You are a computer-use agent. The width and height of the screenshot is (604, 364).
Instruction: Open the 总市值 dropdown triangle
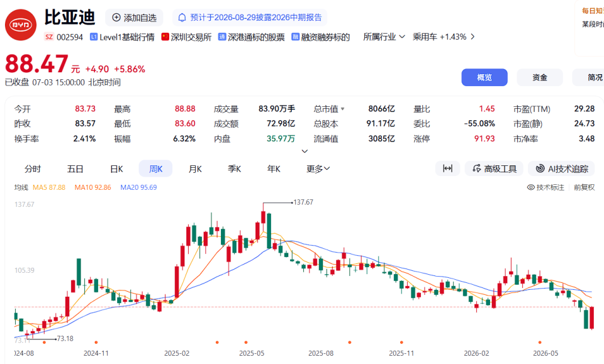342,109
